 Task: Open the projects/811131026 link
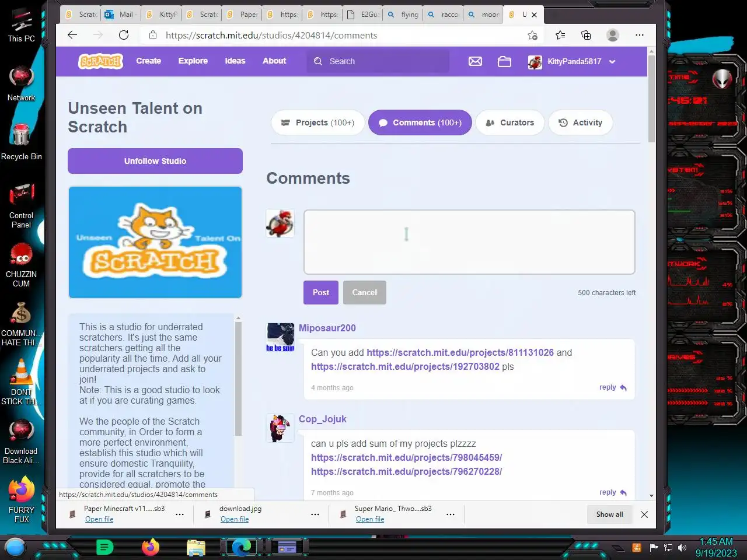coord(460,352)
